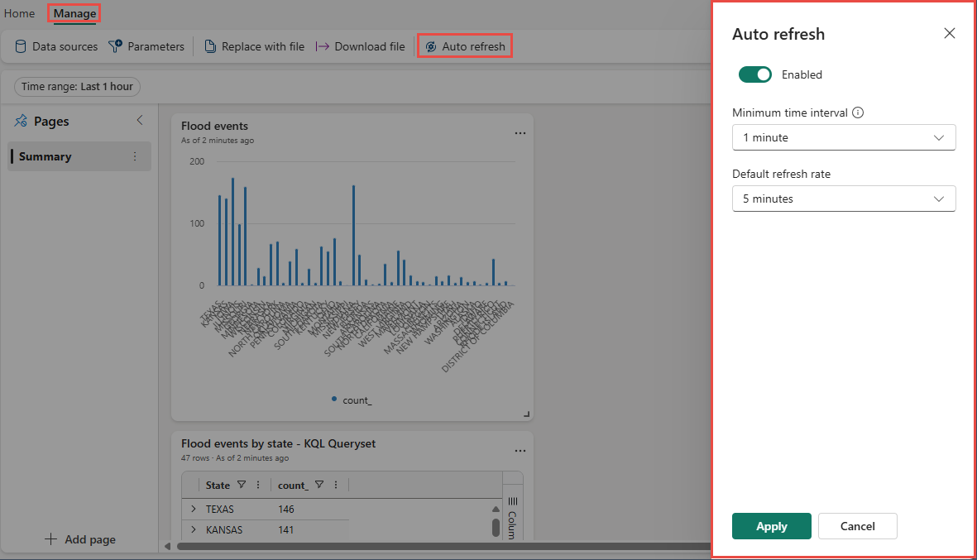
Task: Sort by State column header
Action: tap(218, 486)
